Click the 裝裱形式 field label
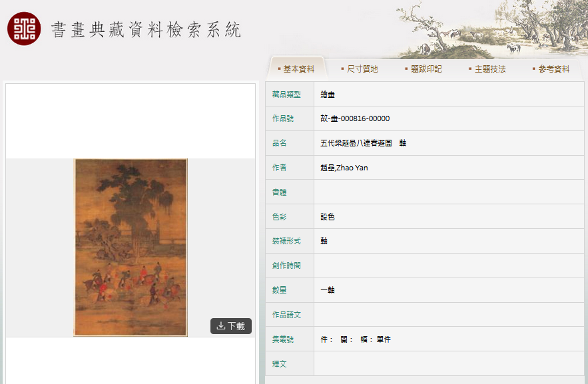588x384 pixels. (286, 240)
